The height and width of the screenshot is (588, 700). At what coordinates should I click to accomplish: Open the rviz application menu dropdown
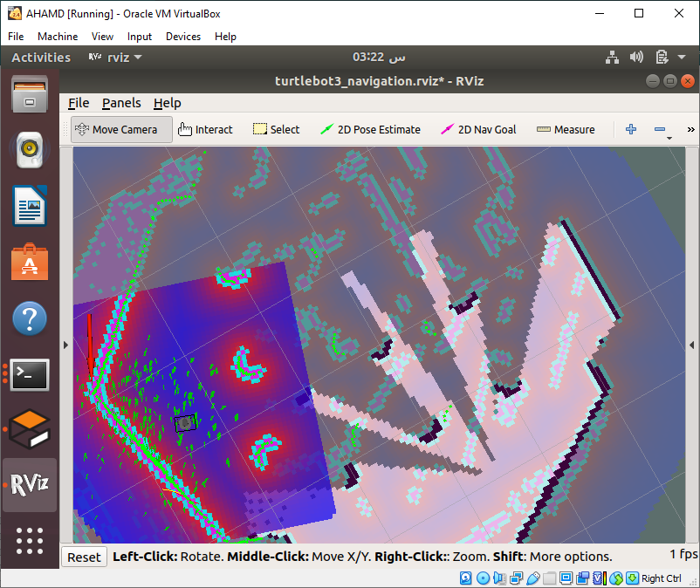[115, 58]
